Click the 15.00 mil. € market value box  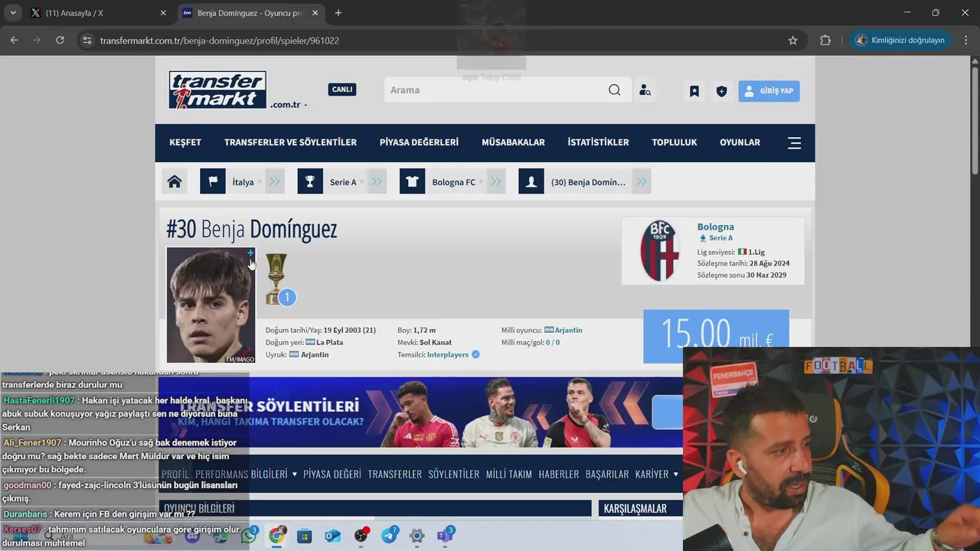coord(716,335)
